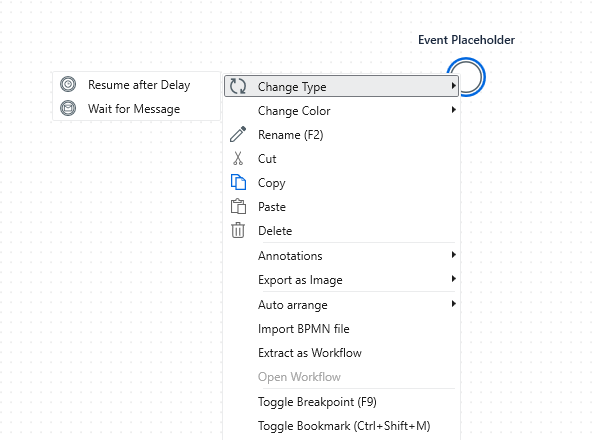This screenshot has height=440, width=600.
Task: Click the Wait for Message envelope icon
Action: [68, 109]
